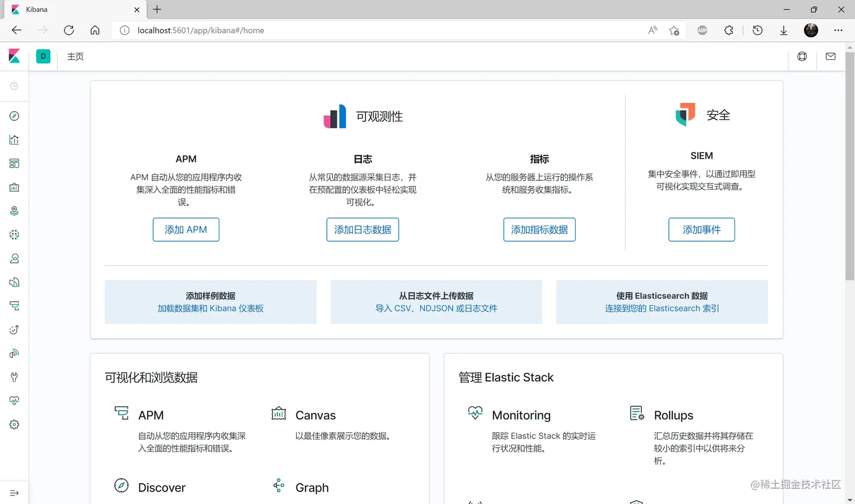Click the browser home button
855x504 pixels.
click(95, 31)
